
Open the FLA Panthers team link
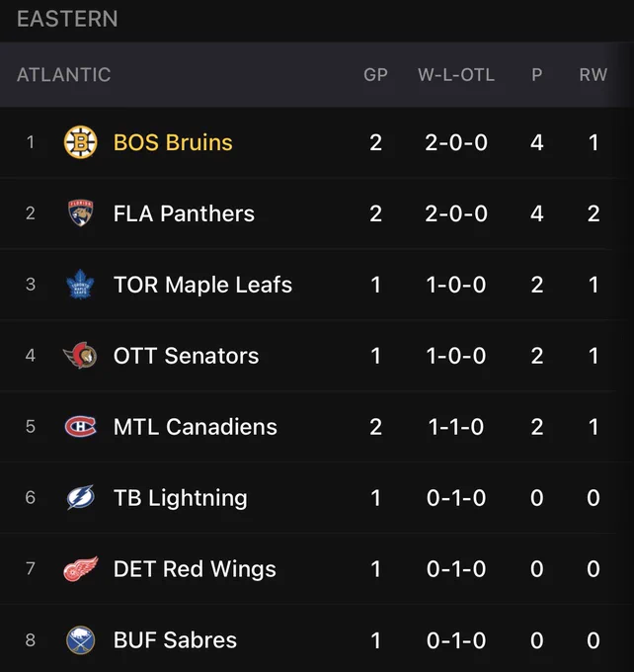184,213
